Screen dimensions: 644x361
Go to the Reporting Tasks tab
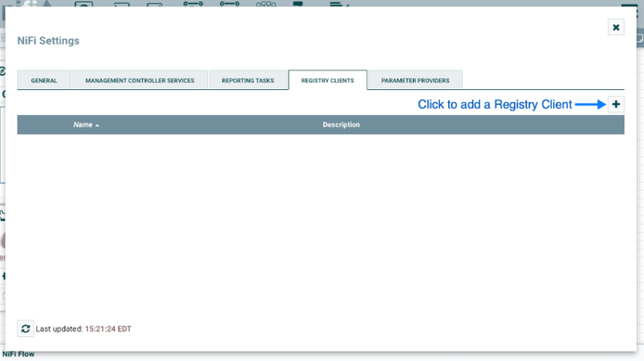(x=248, y=80)
